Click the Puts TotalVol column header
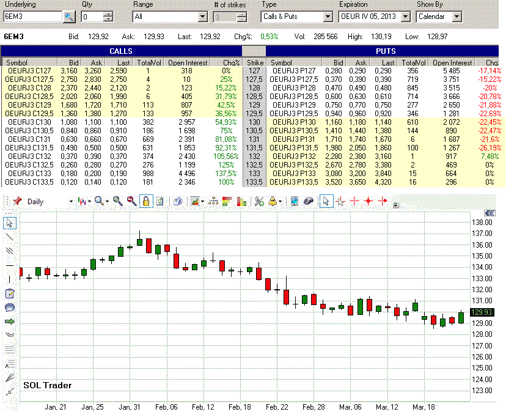Image resolution: width=506 pixels, height=420 pixels. [x=413, y=62]
